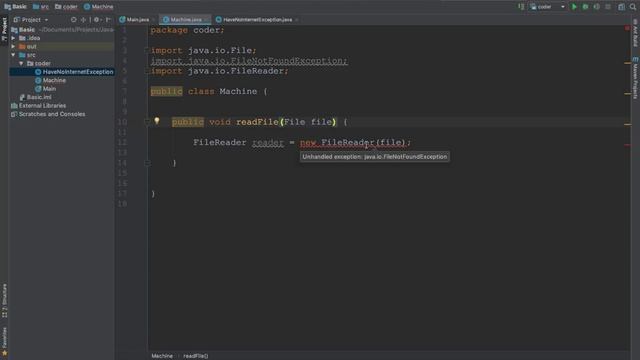
Task: Start debugging with the green bug icon
Action: pos(585,7)
